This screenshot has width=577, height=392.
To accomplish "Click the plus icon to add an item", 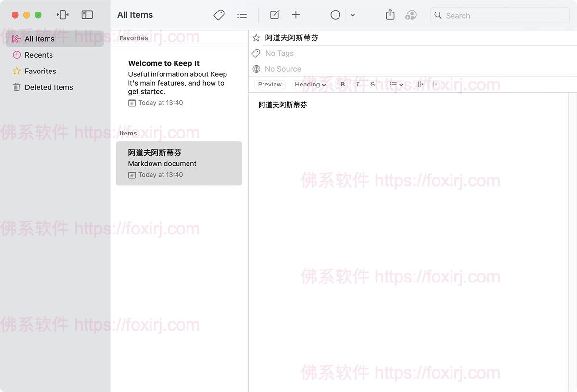I will pyautogui.click(x=296, y=15).
